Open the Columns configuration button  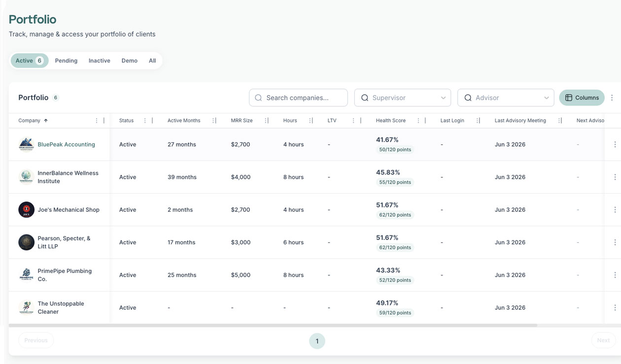tap(582, 98)
